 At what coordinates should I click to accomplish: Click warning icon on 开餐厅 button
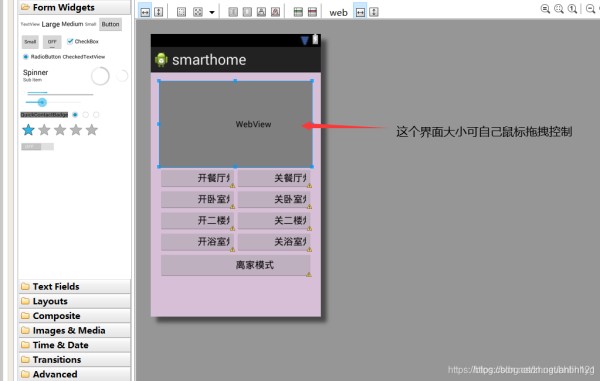[232, 186]
